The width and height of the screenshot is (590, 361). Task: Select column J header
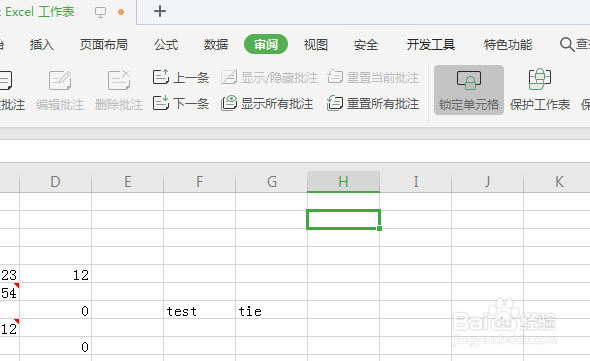(x=488, y=182)
